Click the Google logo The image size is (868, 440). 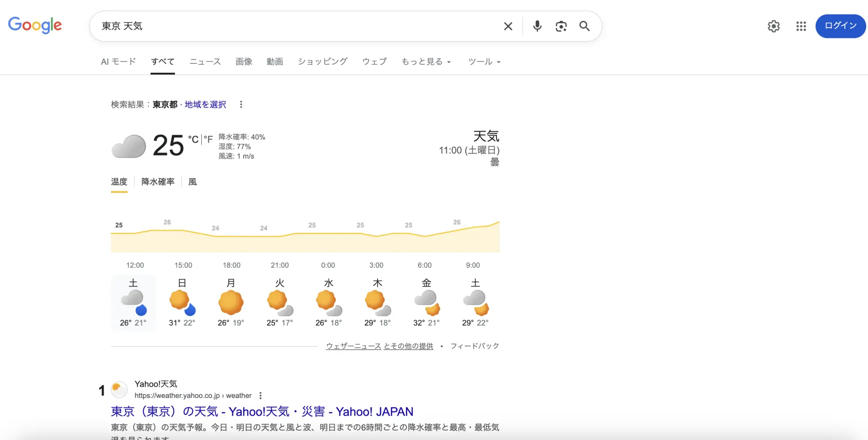(35, 25)
